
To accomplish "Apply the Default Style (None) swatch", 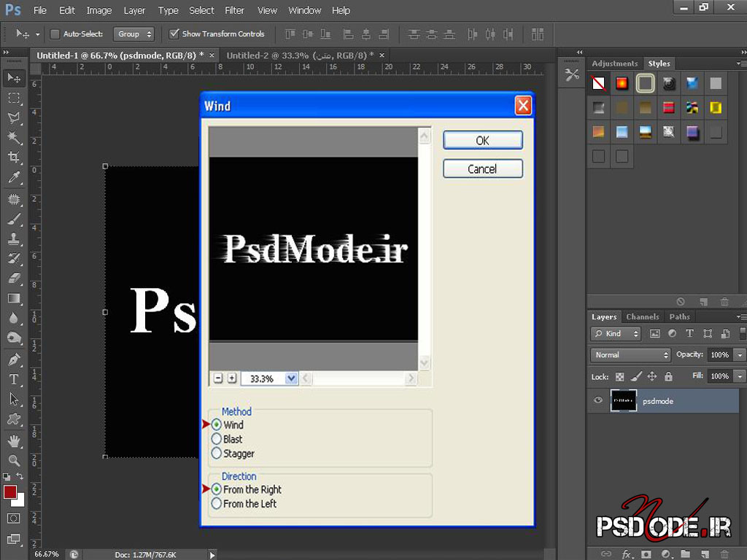I will click(x=598, y=83).
